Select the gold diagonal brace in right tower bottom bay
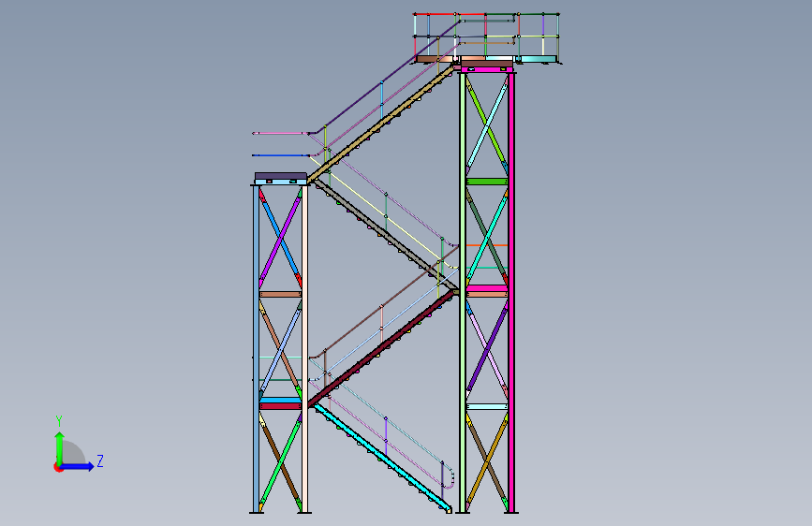 (487, 462)
